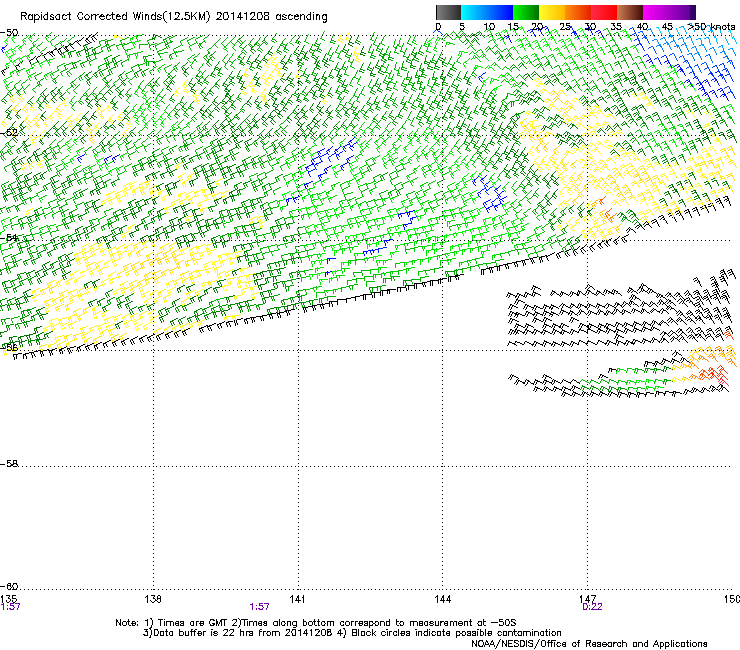Image resolution: width=740 pixels, height=650 pixels.
Task: Click the legend label 10 knots
Action: point(489,27)
